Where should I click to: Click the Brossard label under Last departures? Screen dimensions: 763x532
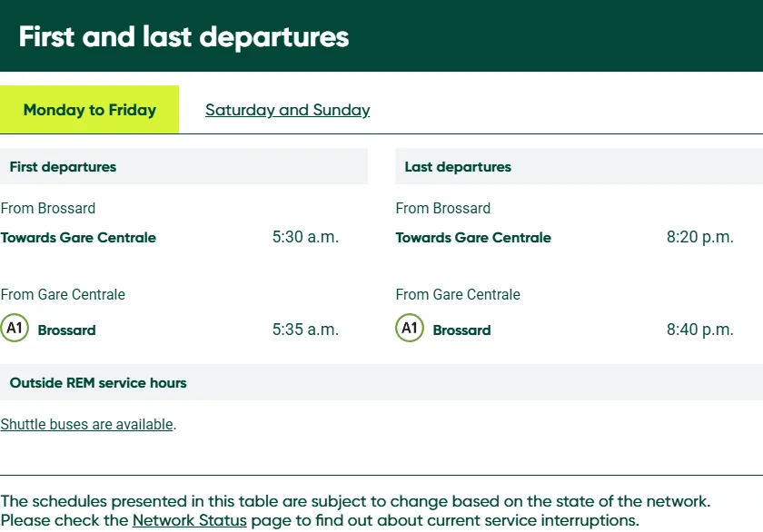(x=461, y=330)
